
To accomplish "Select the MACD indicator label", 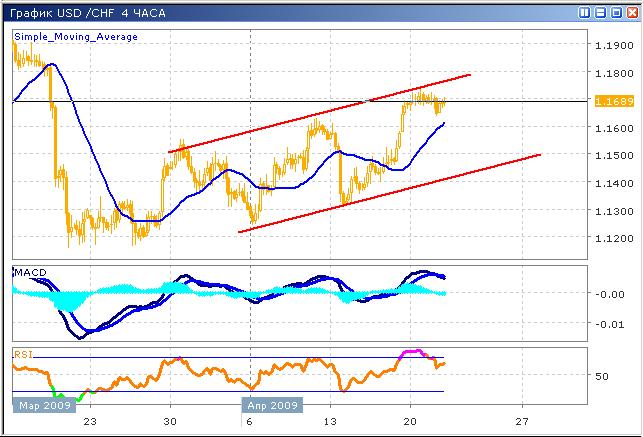I will pyautogui.click(x=27, y=273).
